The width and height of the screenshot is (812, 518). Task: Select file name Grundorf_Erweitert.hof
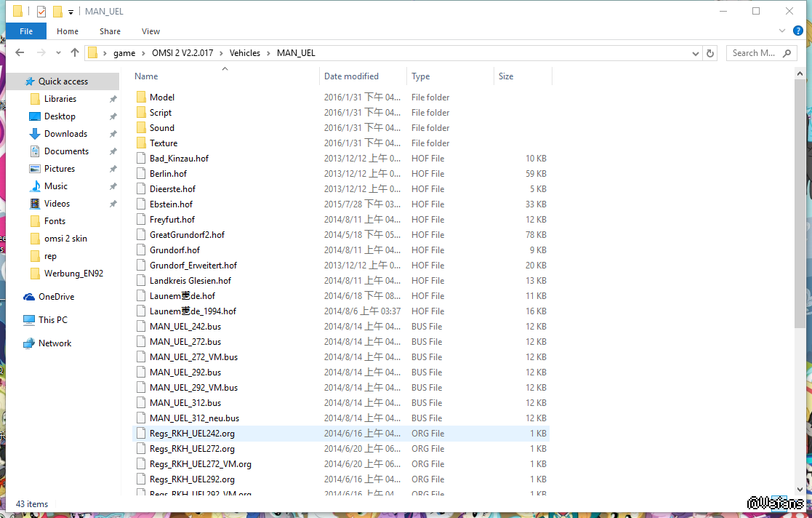[193, 265]
